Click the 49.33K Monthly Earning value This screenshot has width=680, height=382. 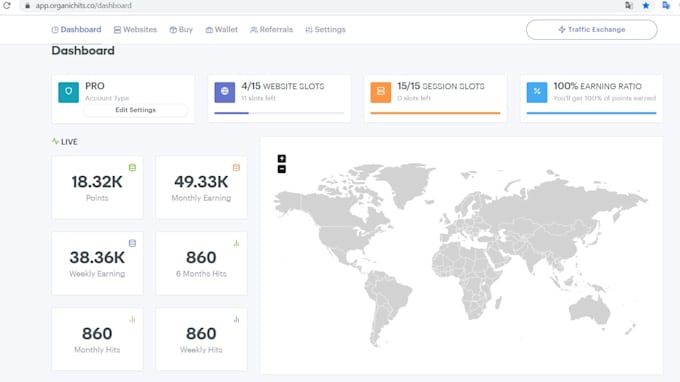(201, 182)
